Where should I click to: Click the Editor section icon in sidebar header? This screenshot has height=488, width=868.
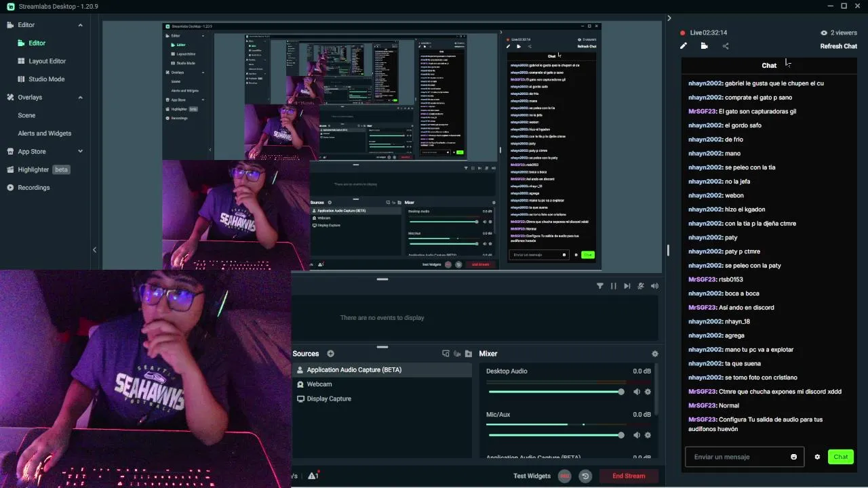coord(10,25)
